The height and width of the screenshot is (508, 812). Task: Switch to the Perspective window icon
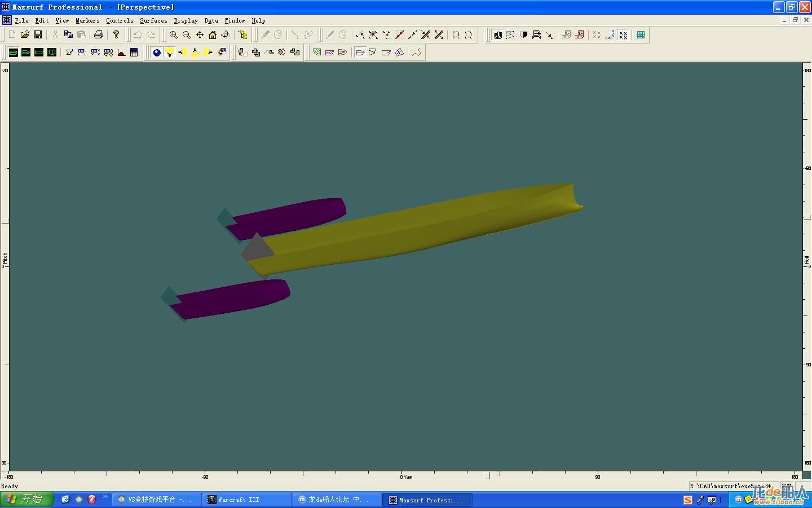tap(13, 52)
